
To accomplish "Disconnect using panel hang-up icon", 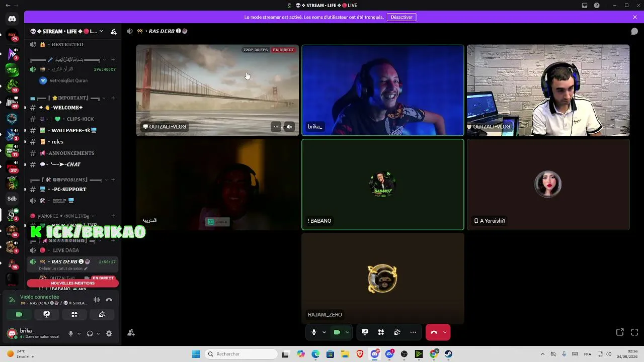I will tap(109, 300).
